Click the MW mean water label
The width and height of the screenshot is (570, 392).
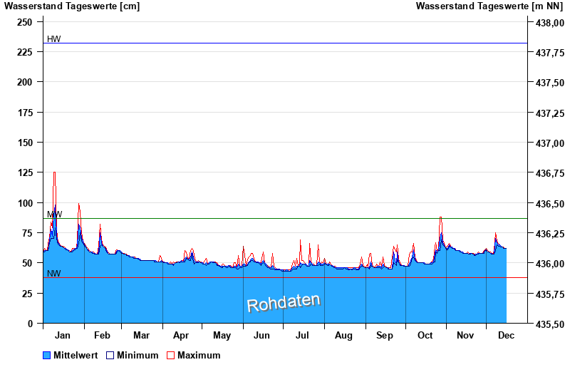click(x=54, y=214)
